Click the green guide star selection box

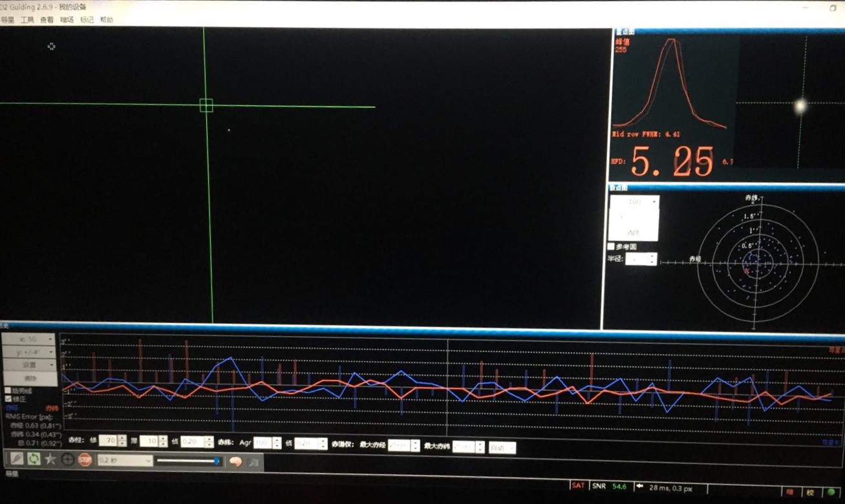[x=206, y=105]
